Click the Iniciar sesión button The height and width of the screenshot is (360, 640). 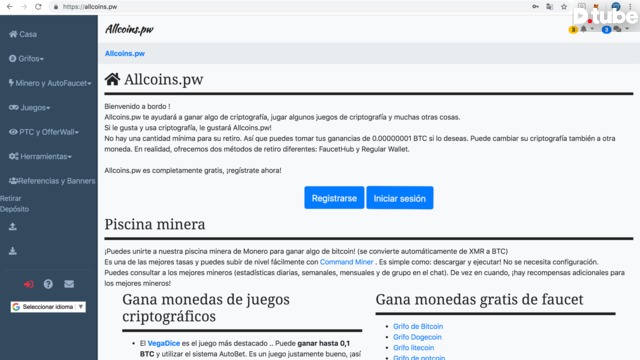(400, 198)
